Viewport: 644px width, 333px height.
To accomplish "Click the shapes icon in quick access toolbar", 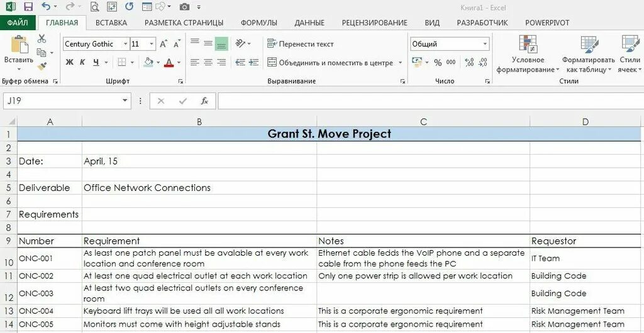I will [x=160, y=6].
